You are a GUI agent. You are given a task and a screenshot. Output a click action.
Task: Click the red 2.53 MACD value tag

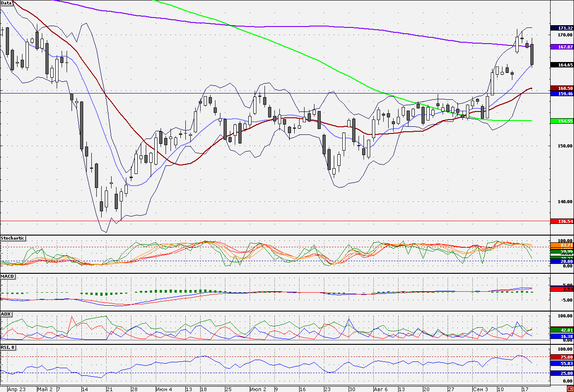[x=562, y=289]
